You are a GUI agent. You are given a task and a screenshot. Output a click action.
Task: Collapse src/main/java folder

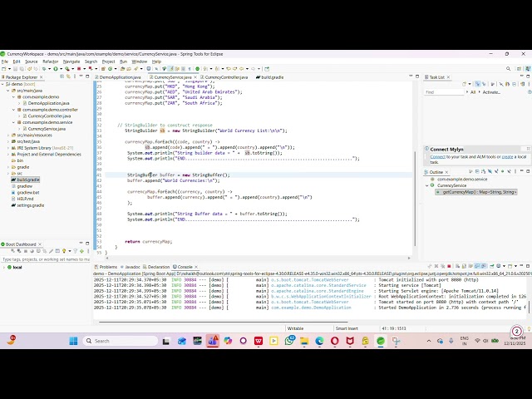coord(8,91)
